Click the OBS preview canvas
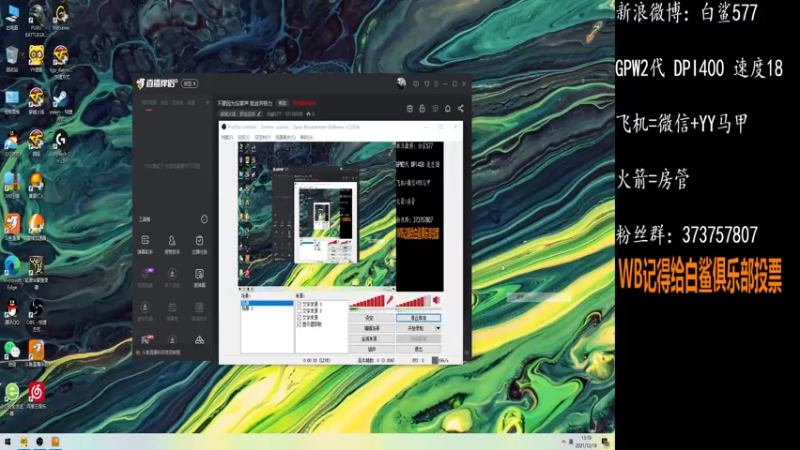800x450 pixels. pyautogui.click(x=340, y=217)
